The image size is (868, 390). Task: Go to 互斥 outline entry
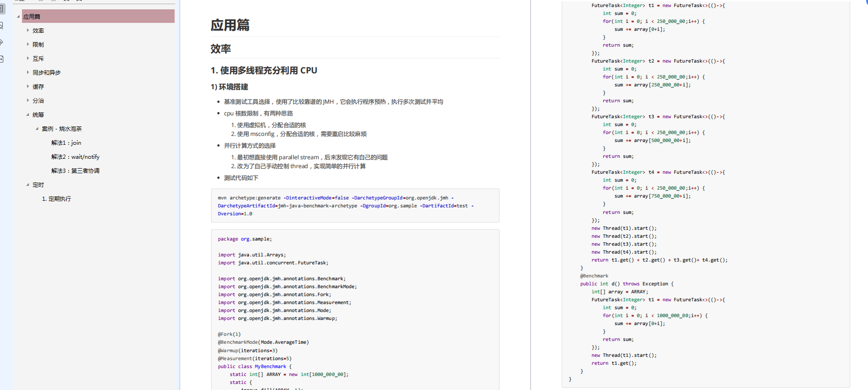pyautogui.click(x=38, y=58)
